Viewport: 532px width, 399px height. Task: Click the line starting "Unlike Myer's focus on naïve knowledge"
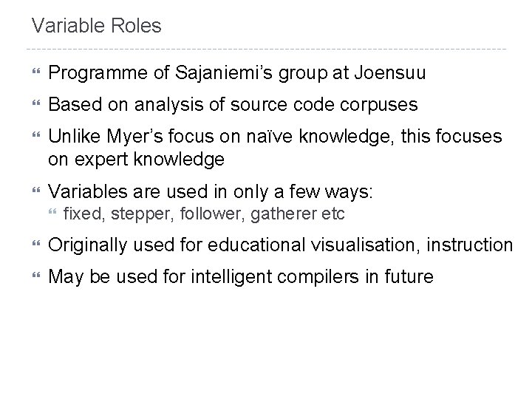click(275, 138)
